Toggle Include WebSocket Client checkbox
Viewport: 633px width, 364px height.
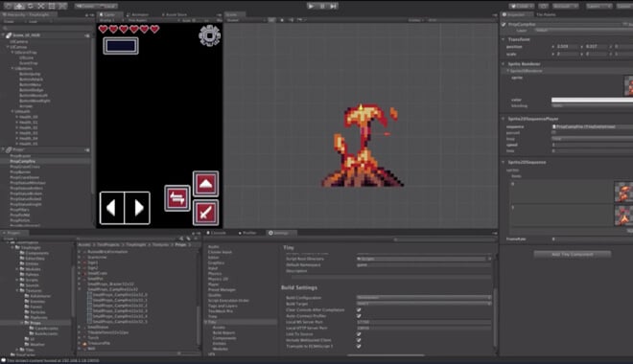(x=359, y=340)
